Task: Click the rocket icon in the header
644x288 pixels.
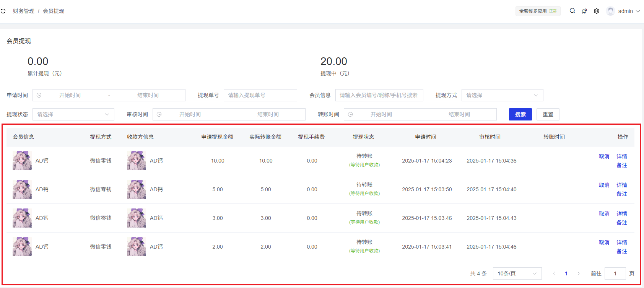Action: (x=584, y=11)
